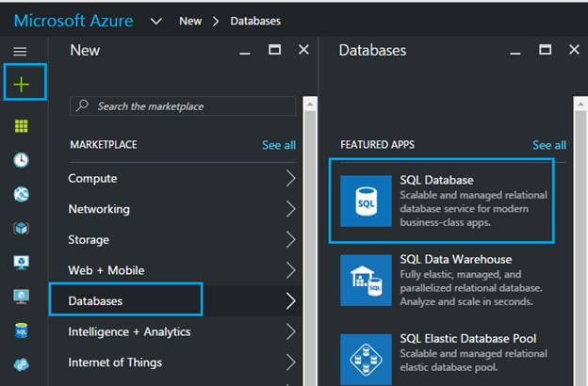Open the Web + Mobile category
The width and height of the screenshot is (588, 386).
[106, 270]
